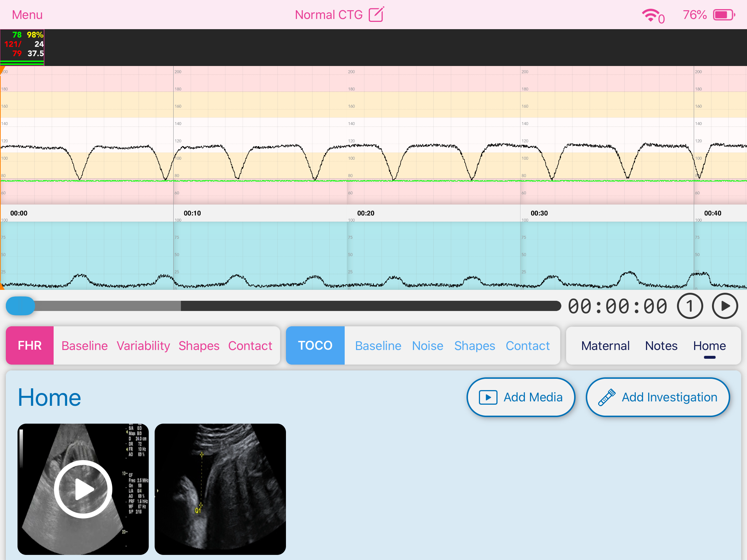Viewport: 747px width, 560px height.
Task: Tap the battery status icon
Action: point(724,15)
